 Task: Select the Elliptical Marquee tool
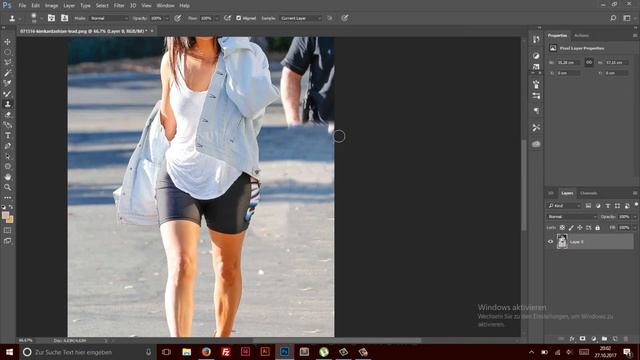(x=7, y=52)
